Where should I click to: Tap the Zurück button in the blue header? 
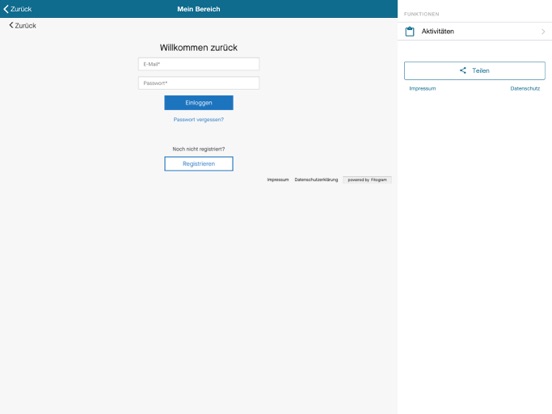pyautogui.click(x=18, y=9)
